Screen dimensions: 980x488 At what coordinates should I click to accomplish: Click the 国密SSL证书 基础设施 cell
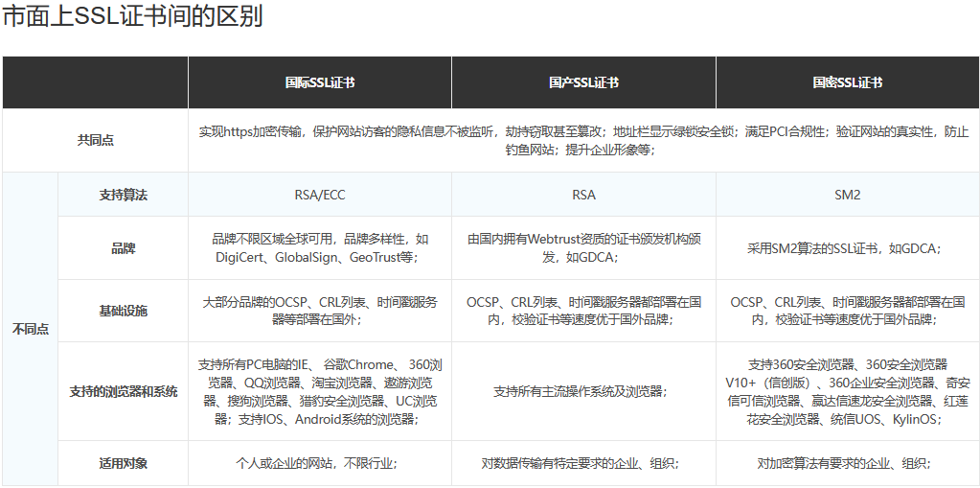pos(848,311)
